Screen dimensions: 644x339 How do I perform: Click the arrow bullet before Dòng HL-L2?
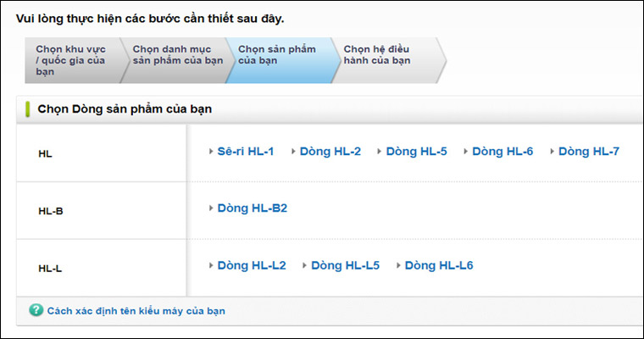pyautogui.click(x=211, y=265)
